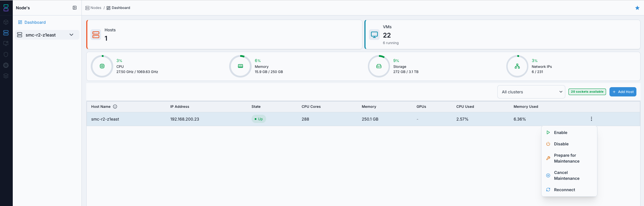644x206 pixels.
Task: Click the Host Name info icon
Action: [x=115, y=107]
